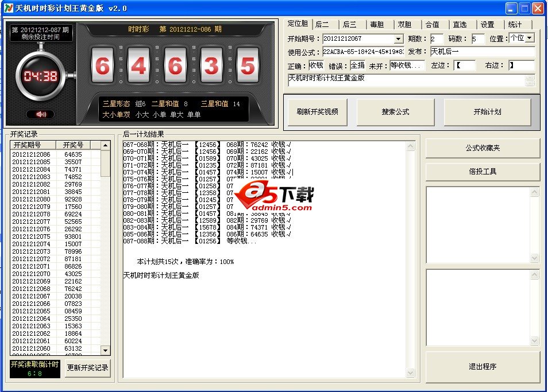
Task: Click the 未开 field showing 等收钱
Action: pos(407,65)
